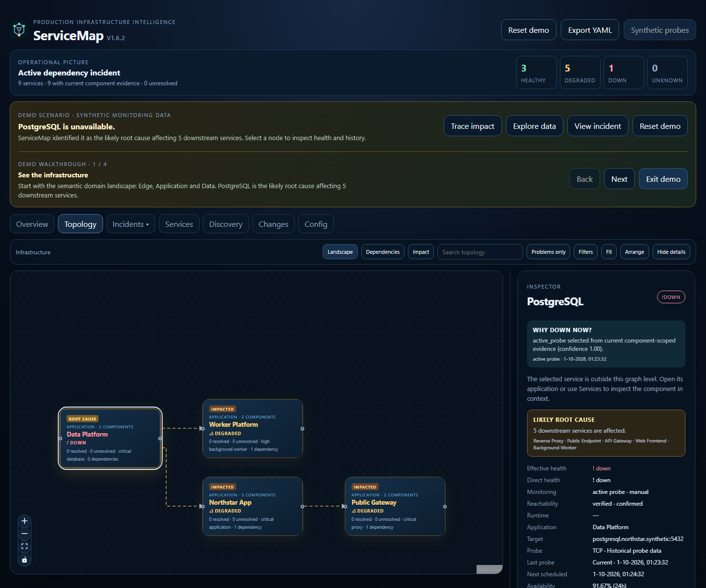Viewport: 706px width, 588px height.
Task: Switch to Impact view mode
Action: coord(421,252)
